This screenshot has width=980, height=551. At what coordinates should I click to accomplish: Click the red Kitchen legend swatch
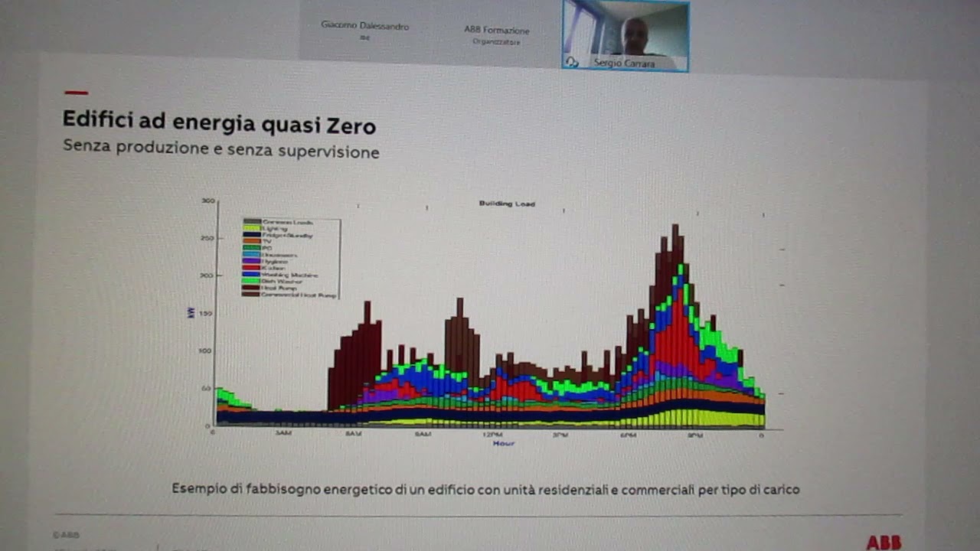[x=251, y=267]
